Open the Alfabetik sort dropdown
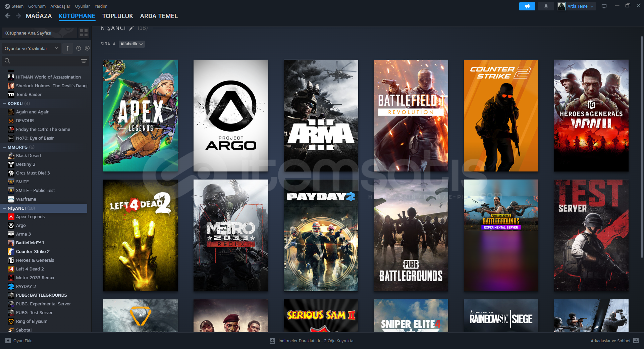 click(132, 44)
